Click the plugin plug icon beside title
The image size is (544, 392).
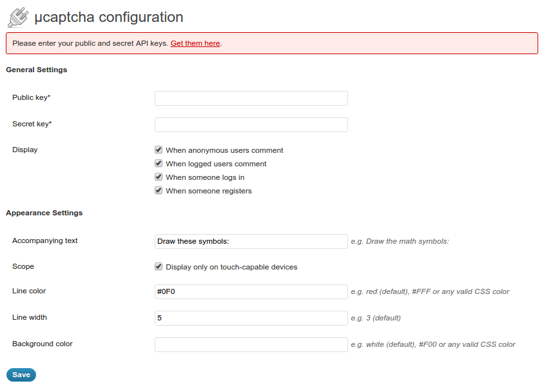coord(18,17)
